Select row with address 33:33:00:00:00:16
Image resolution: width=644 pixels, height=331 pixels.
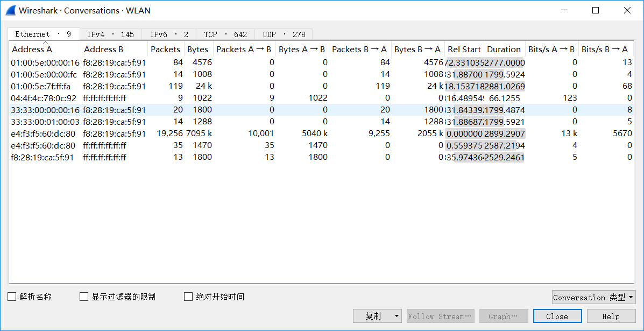pyautogui.click(x=322, y=110)
